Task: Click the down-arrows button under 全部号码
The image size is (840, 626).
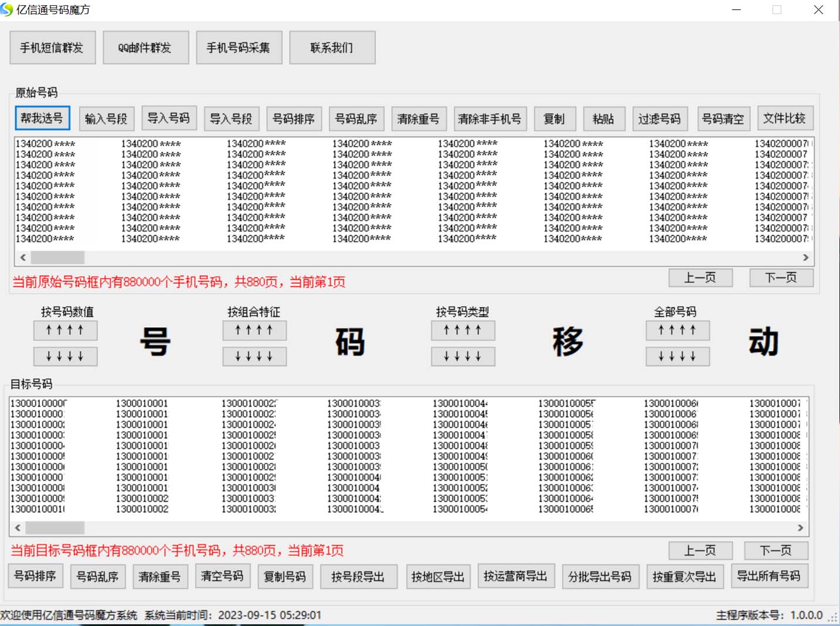Action: pyautogui.click(x=677, y=356)
